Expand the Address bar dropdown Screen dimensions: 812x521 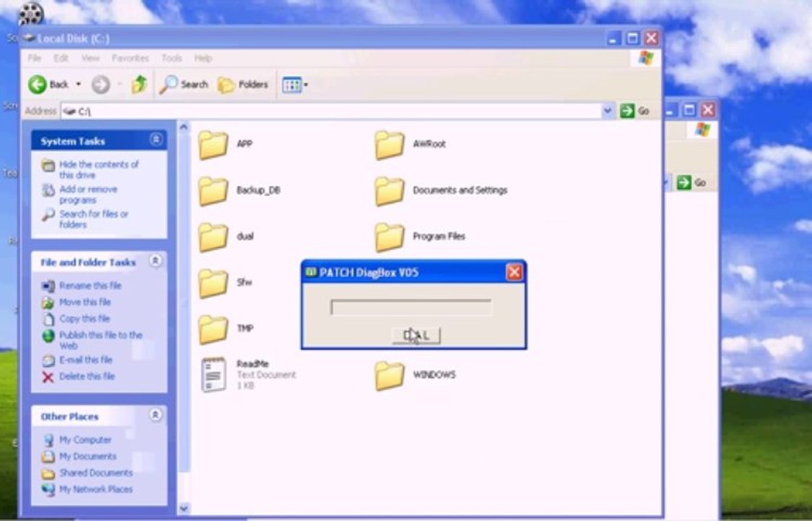(x=607, y=111)
